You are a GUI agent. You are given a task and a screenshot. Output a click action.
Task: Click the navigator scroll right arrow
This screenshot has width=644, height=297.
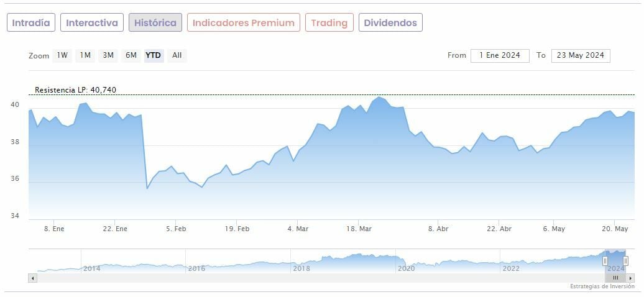pos(630,278)
